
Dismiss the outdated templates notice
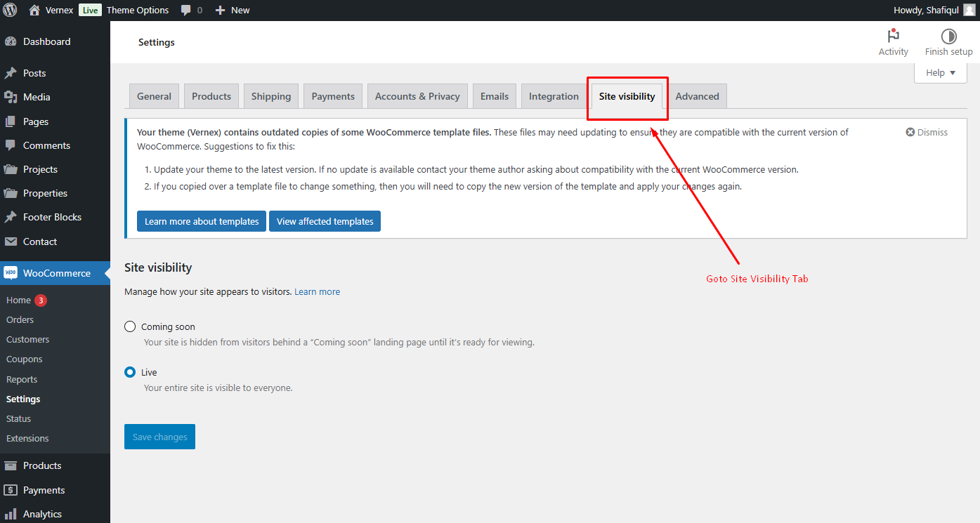927,132
